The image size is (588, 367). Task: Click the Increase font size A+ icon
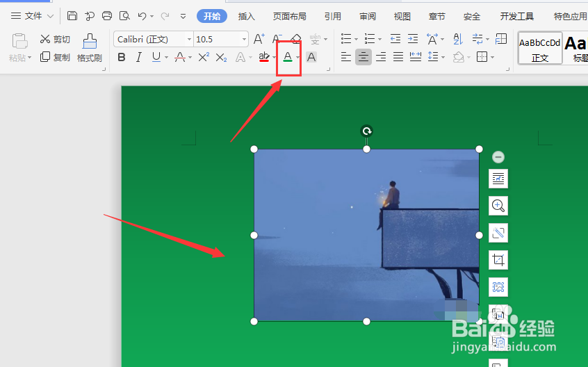click(259, 39)
